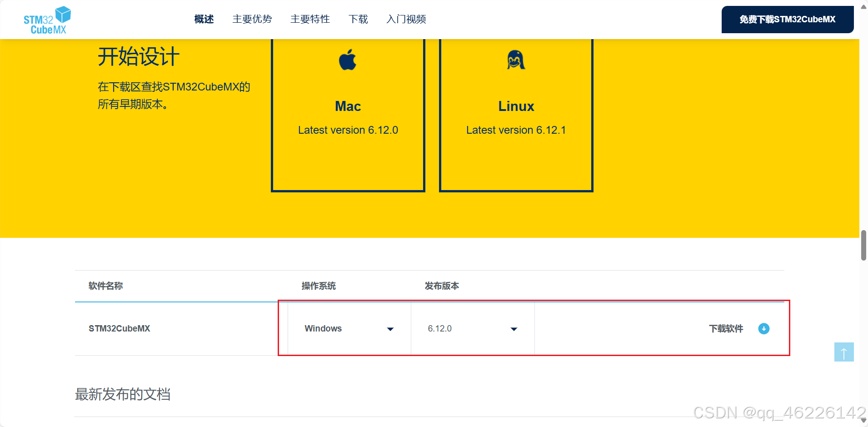This screenshot has height=427, width=868.
Task: Click the 软件名称 column header
Action: (x=106, y=286)
